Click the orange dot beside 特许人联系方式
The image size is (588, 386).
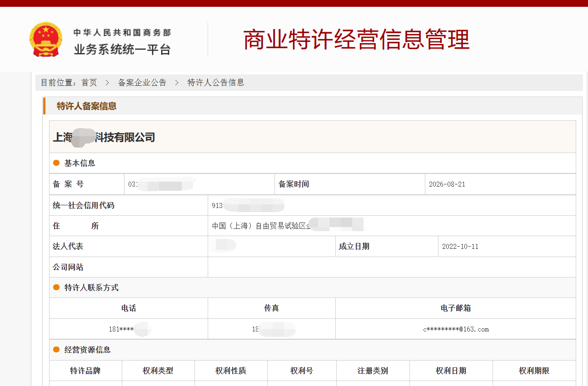(56, 287)
